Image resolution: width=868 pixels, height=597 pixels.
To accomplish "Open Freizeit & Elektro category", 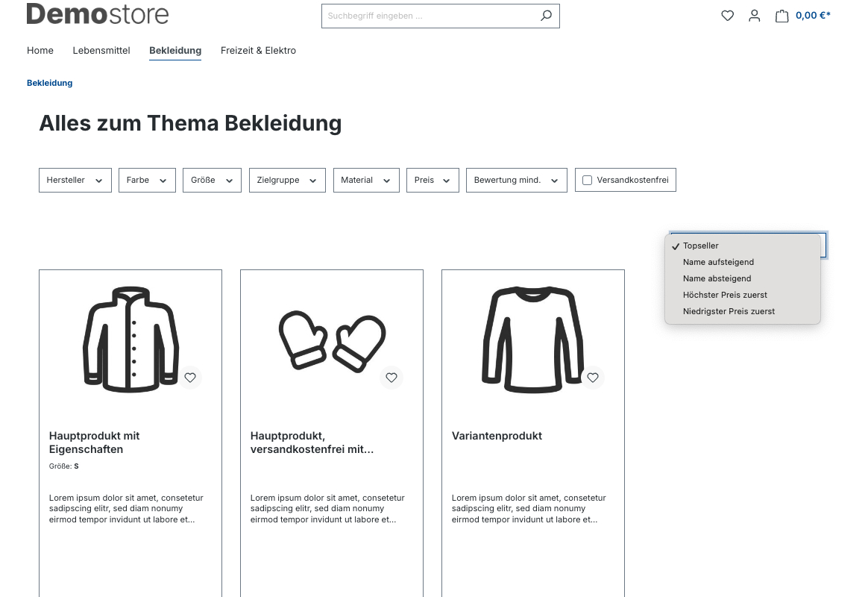I will (258, 51).
